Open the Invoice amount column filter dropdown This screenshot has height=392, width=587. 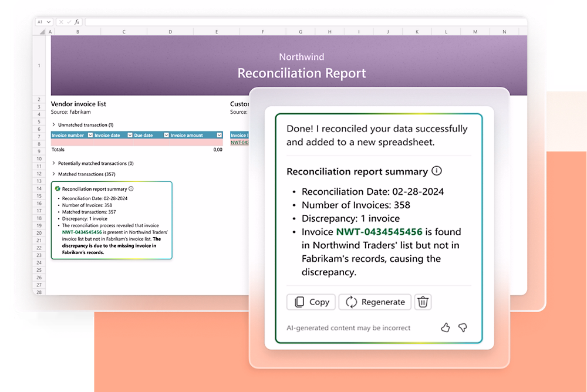220,135
